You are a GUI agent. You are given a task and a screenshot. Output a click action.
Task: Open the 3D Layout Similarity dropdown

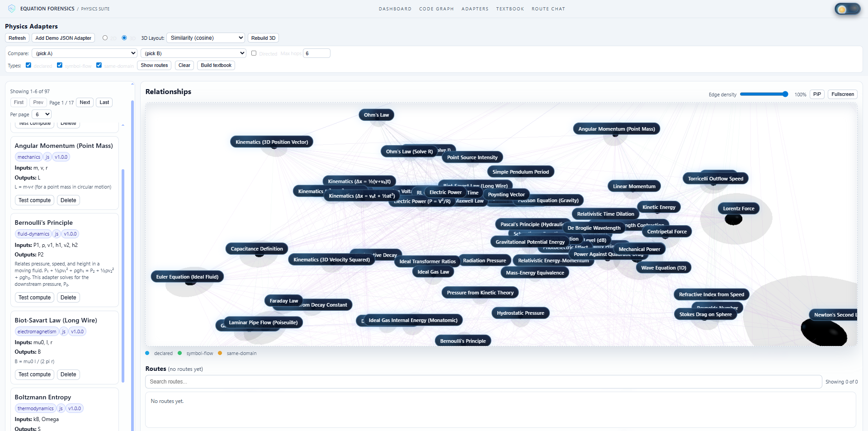click(206, 38)
